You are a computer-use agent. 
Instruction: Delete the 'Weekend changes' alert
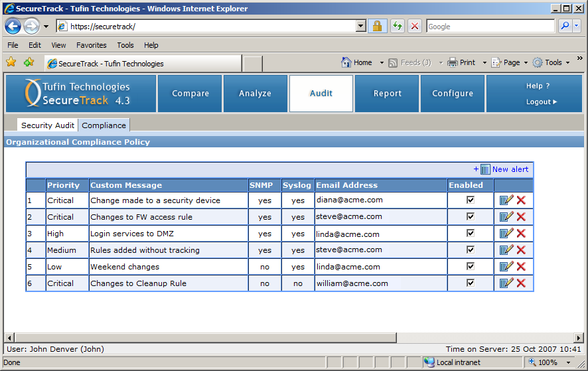click(x=521, y=266)
